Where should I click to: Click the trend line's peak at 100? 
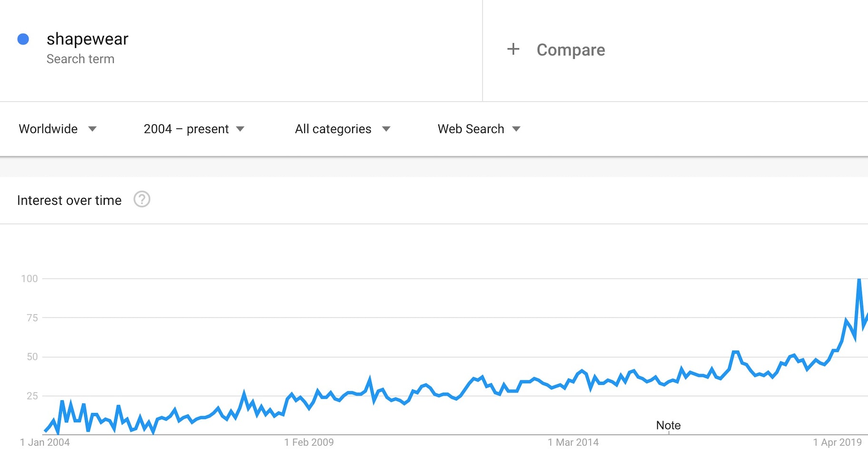tap(859, 280)
